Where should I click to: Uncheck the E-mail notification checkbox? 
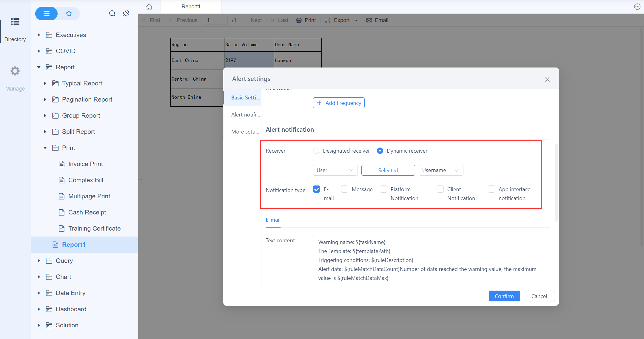[x=317, y=189]
